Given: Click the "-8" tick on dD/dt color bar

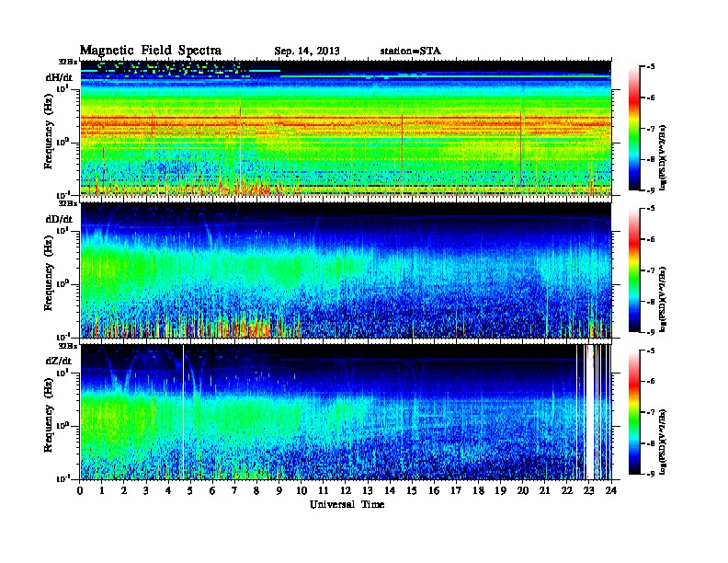Looking at the screenshot, I should [x=650, y=302].
